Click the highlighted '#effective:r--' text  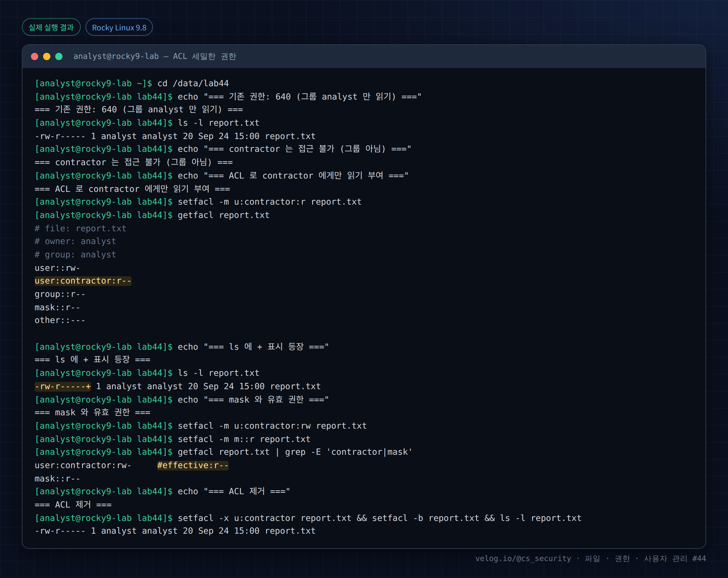click(x=193, y=465)
